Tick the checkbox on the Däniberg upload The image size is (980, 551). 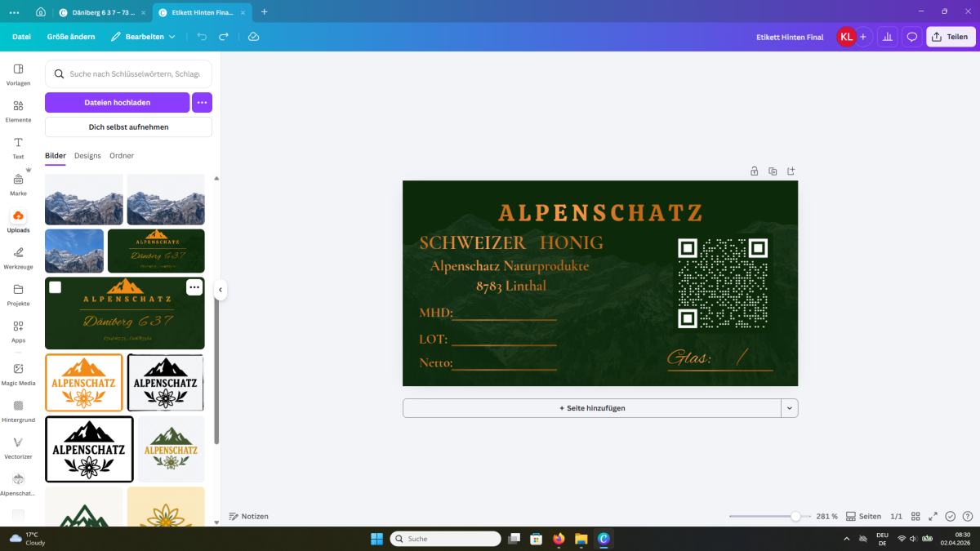click(55, 287)
